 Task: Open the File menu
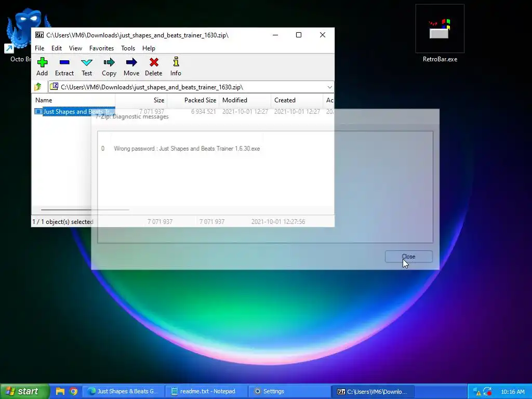39,48
